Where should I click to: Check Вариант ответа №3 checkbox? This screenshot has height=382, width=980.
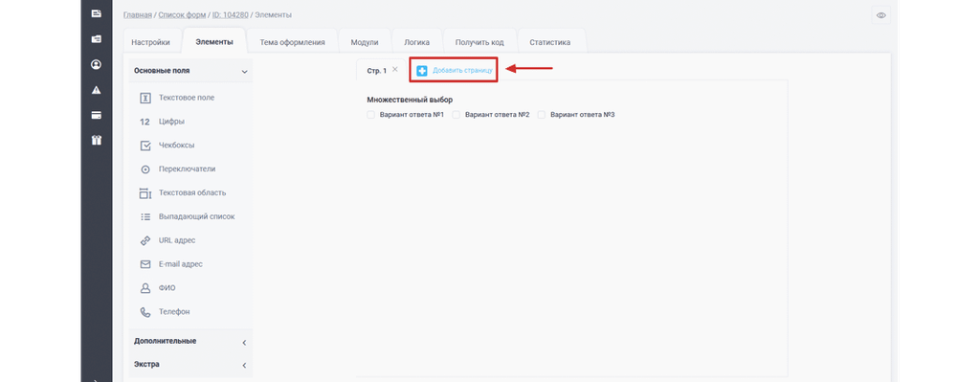pos(542,115)
